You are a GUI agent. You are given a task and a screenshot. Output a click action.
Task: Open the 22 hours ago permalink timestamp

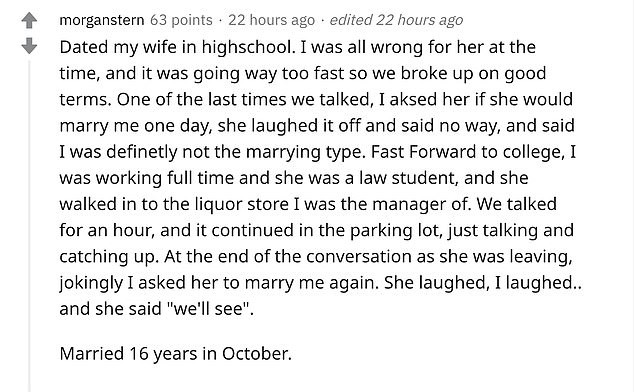coord(271,20)
